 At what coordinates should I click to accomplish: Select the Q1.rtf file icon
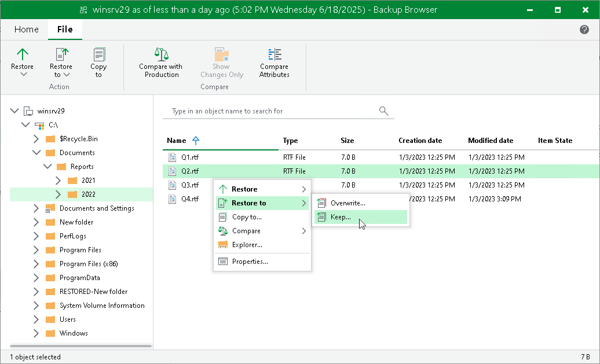pyautogui.click(x=172, y=157)
